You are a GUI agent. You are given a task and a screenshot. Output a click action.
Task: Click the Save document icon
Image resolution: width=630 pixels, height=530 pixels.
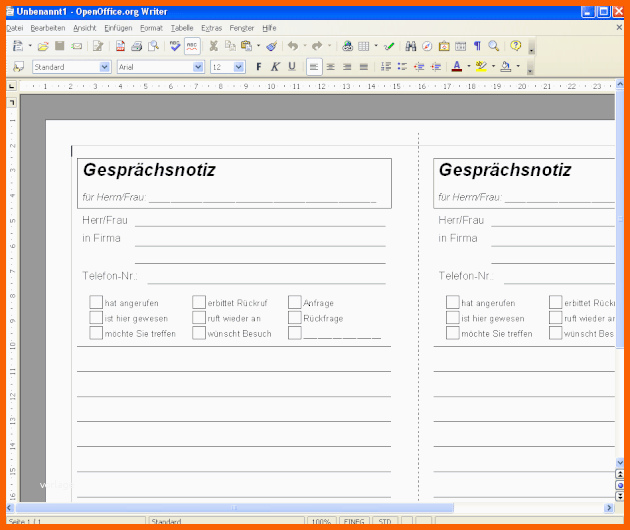(x=60, y=46)
